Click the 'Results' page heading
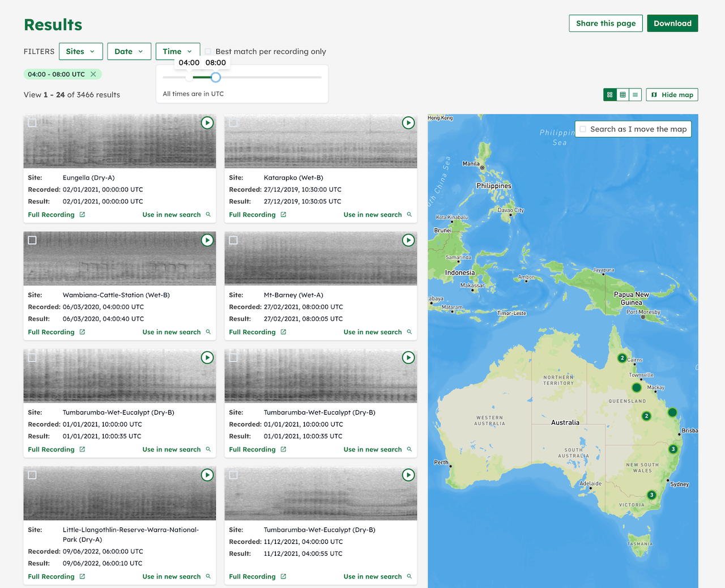The height and width of the screenshot is (588, 725). point(53,25)
